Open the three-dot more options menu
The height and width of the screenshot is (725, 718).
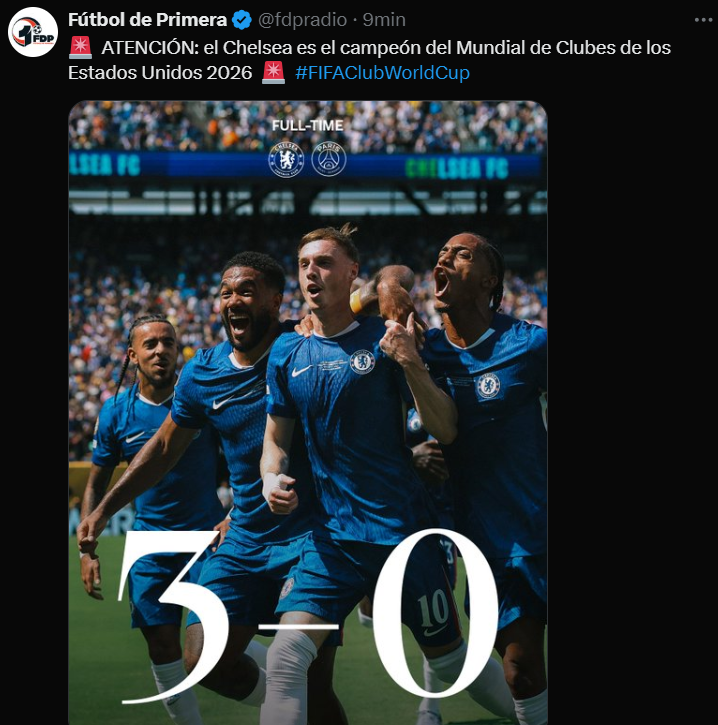pyautogui.click(x=703, y=20)
